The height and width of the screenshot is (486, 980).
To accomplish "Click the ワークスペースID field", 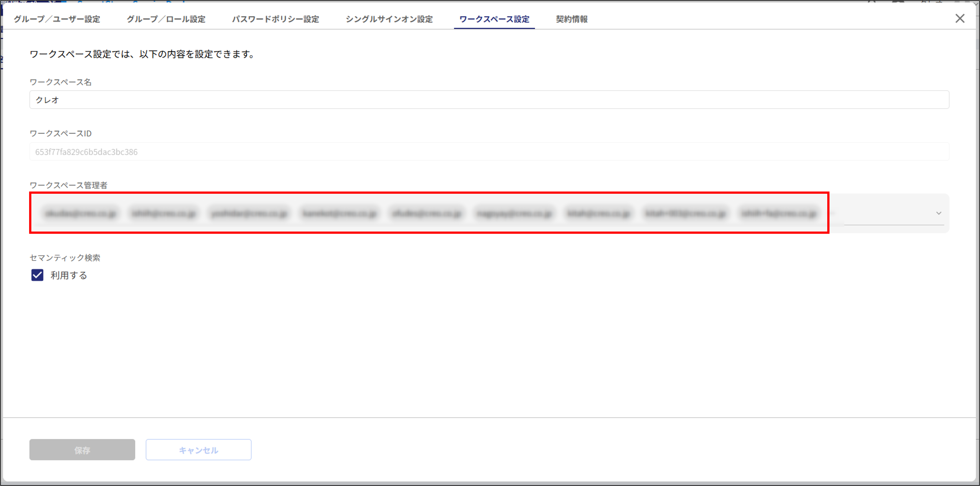I will point(489,152).
